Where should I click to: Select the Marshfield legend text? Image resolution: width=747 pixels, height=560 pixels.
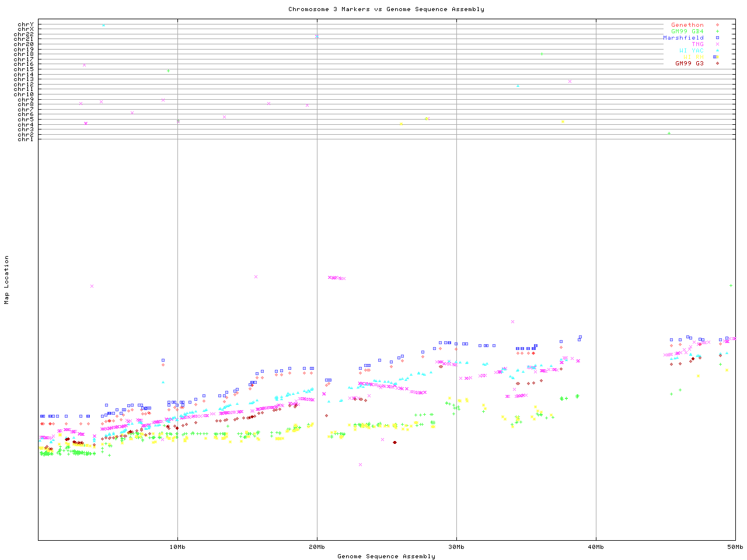click(683, 38)
